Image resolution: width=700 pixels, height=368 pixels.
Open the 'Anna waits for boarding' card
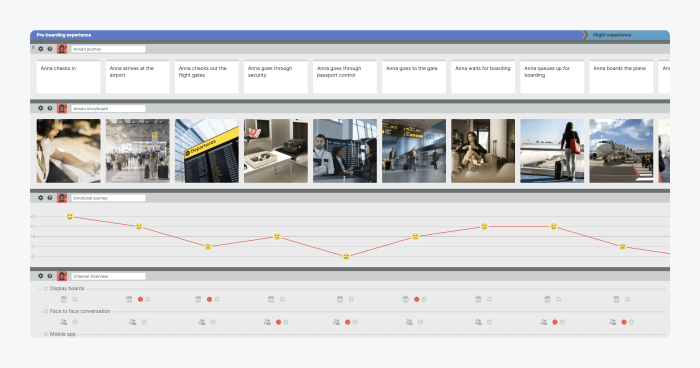pos(483,77)
